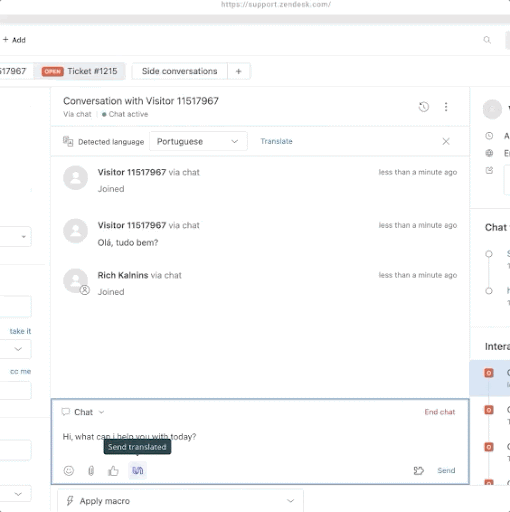Open the bottom-left sidebar dropdown chevron
510x512 pixels.
click(18, 494)
